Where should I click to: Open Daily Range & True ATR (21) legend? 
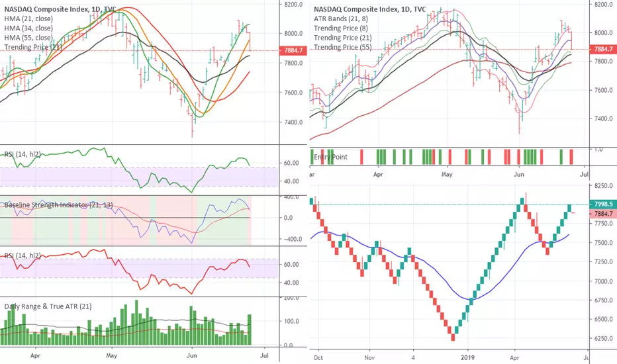pyautogui.click(x=48, y=306)
